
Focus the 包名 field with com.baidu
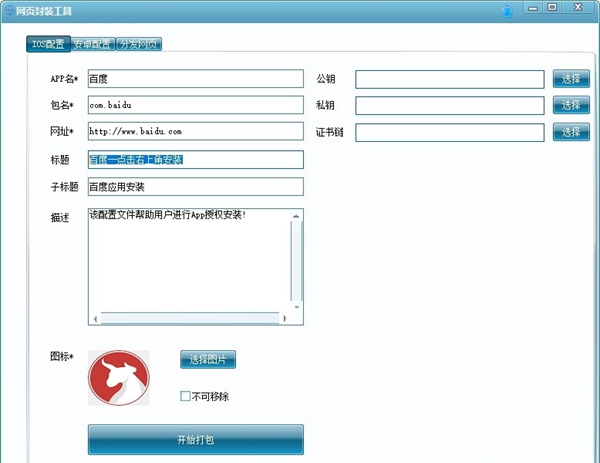pos(196,105)
